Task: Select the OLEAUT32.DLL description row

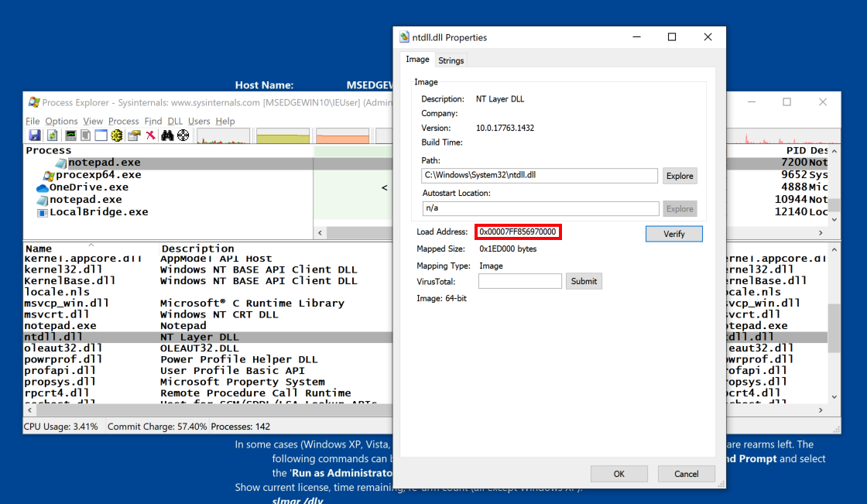Action: pos(200,348)
